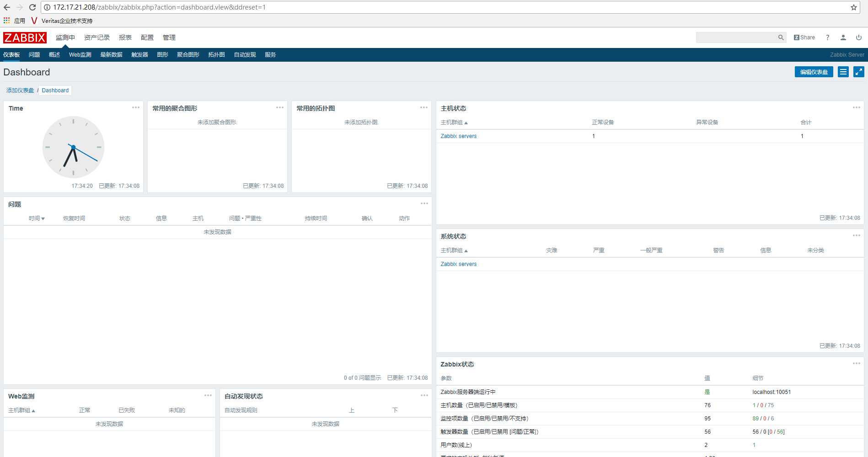868x457 pixels.
Task: Bookmark this page using the star icon
Action: pos(853,7)
